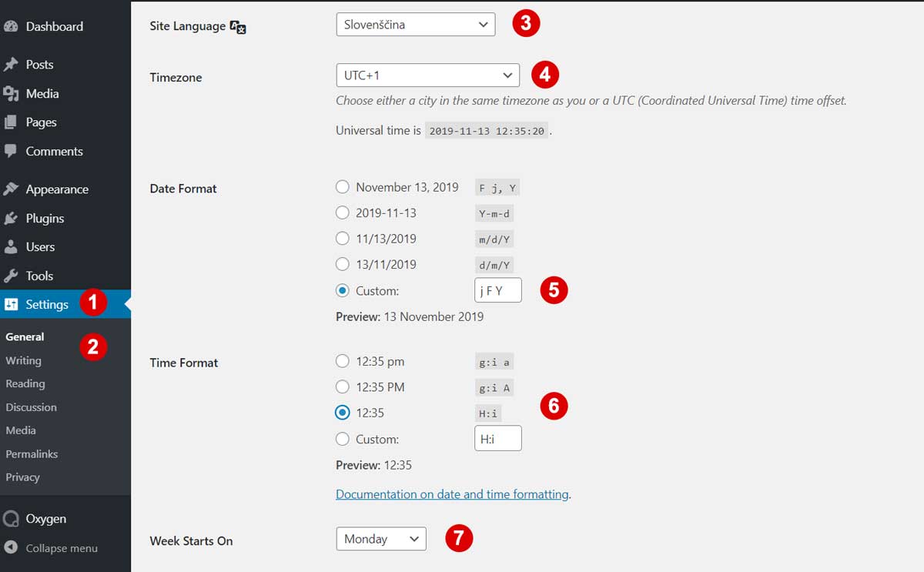Open the General settings submenu
This screenshot has height=572, width=924.
25,336
